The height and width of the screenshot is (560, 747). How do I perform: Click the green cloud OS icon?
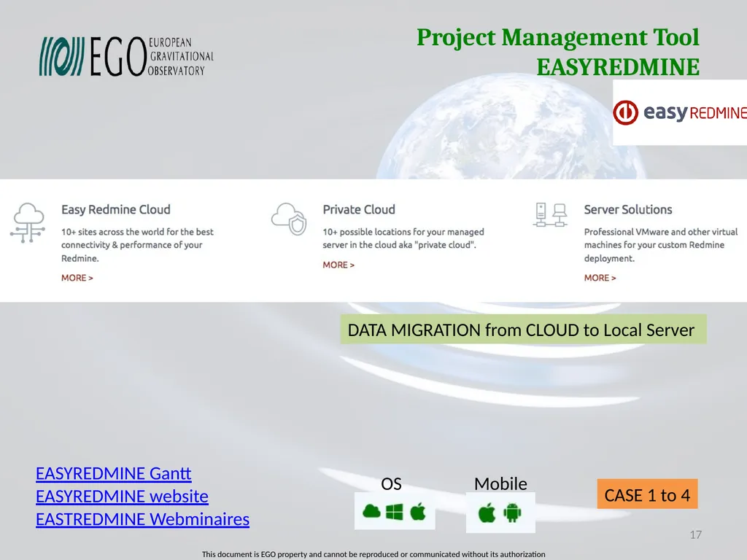(371, 512)
